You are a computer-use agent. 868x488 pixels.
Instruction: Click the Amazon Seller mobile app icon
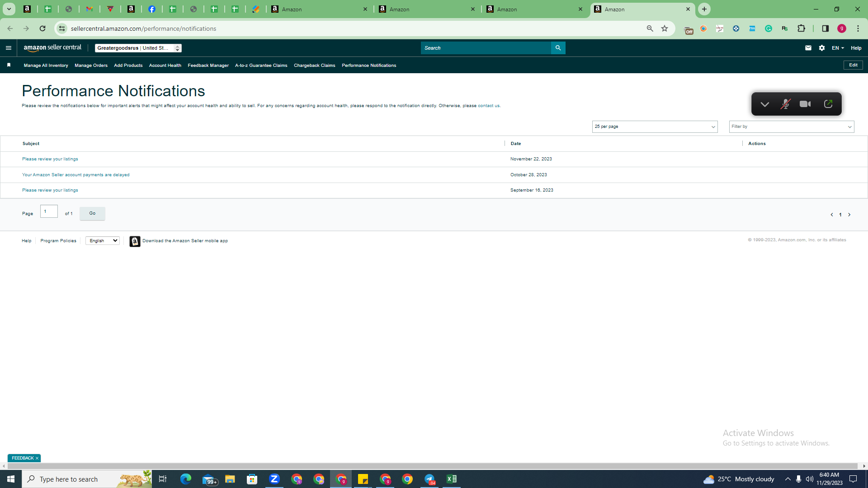(135, 241)
